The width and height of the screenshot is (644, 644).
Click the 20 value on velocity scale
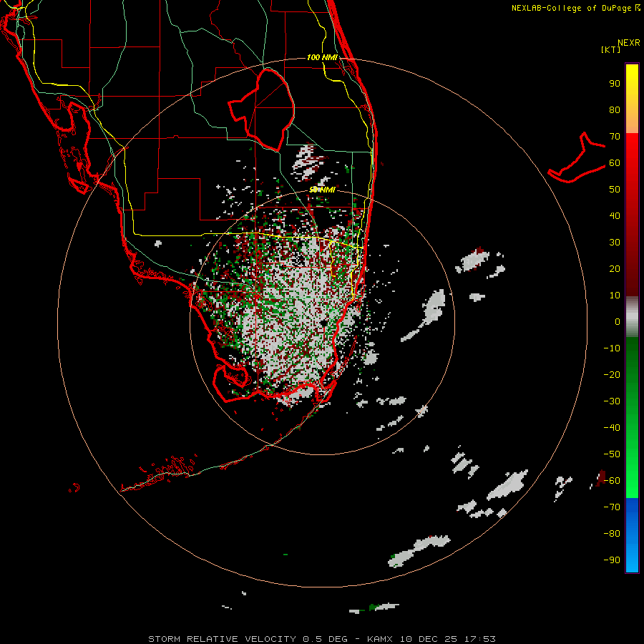pyautogui.click(x=615, y=269)
